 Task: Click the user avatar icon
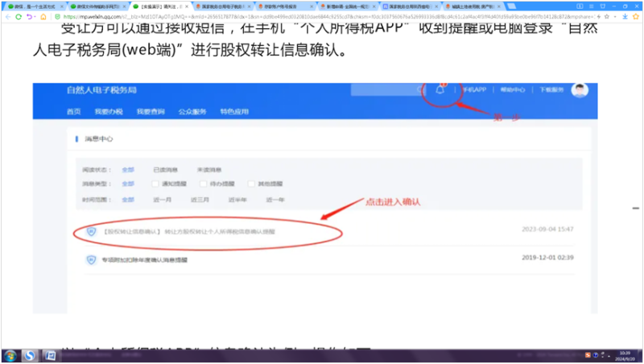point(579,90)
